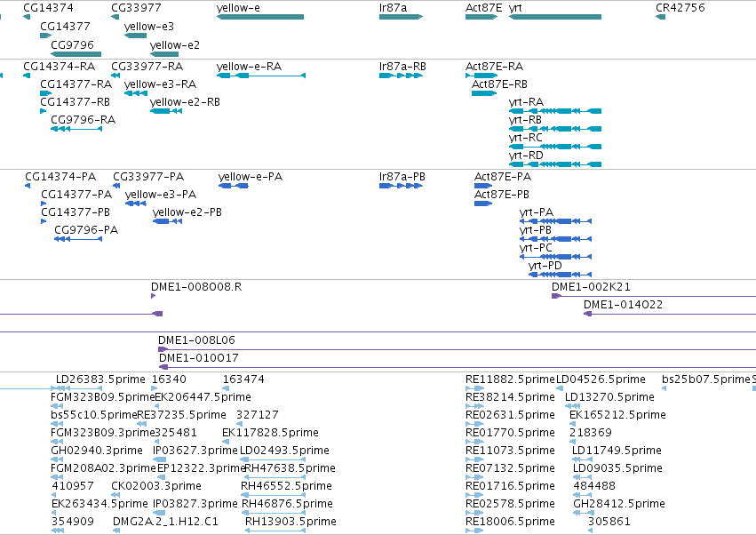This screenshot has height=535, width=756.
Task: Click the CG33977 gene label
Action: coord(136,8)
